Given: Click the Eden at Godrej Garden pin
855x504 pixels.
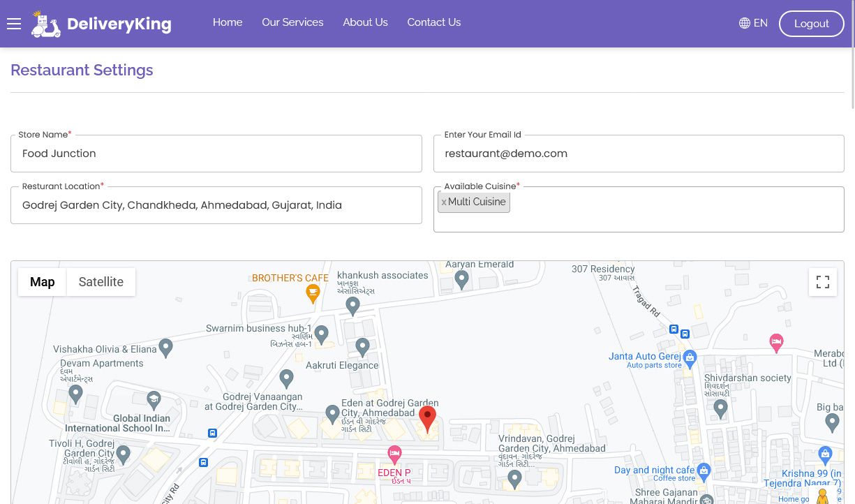Looking at the screenshot, I should coord(333,414).
